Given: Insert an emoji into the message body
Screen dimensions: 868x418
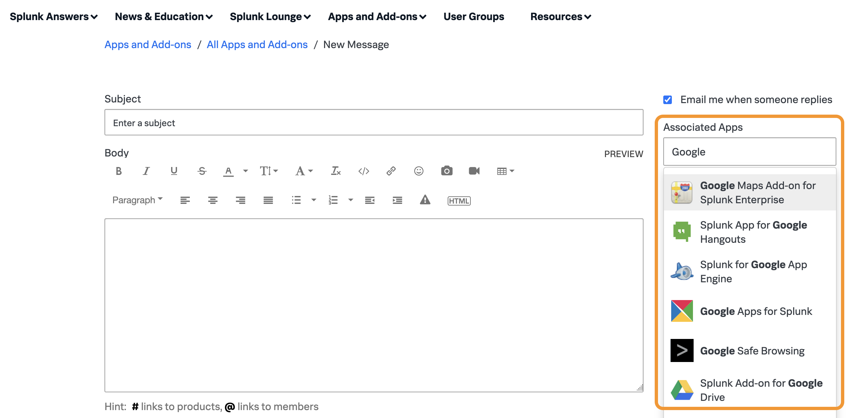Looking at the screenshot, I should click(x=418, y=171).
